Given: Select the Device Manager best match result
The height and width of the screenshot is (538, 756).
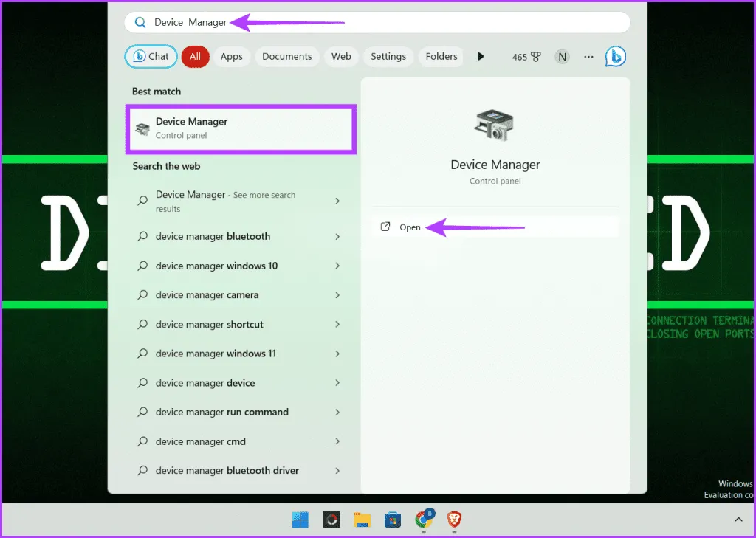Looking at the screenshot, I should [241, 128].
